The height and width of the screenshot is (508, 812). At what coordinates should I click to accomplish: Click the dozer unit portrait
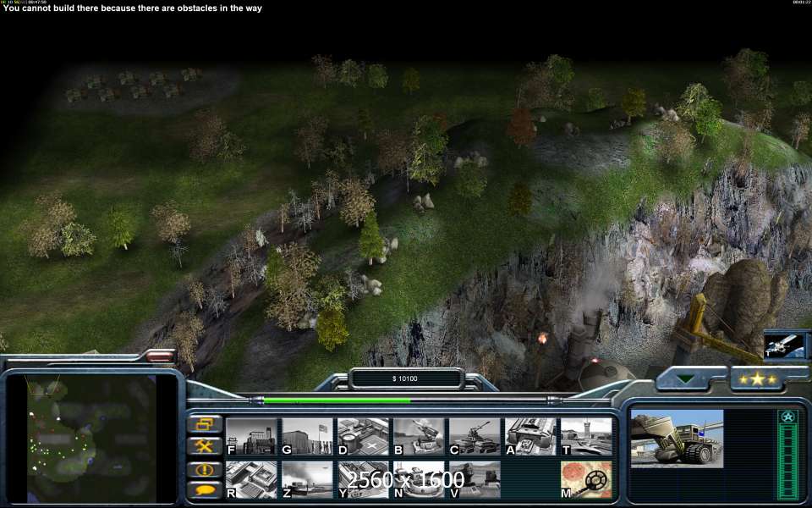click(x=677, y=439)
